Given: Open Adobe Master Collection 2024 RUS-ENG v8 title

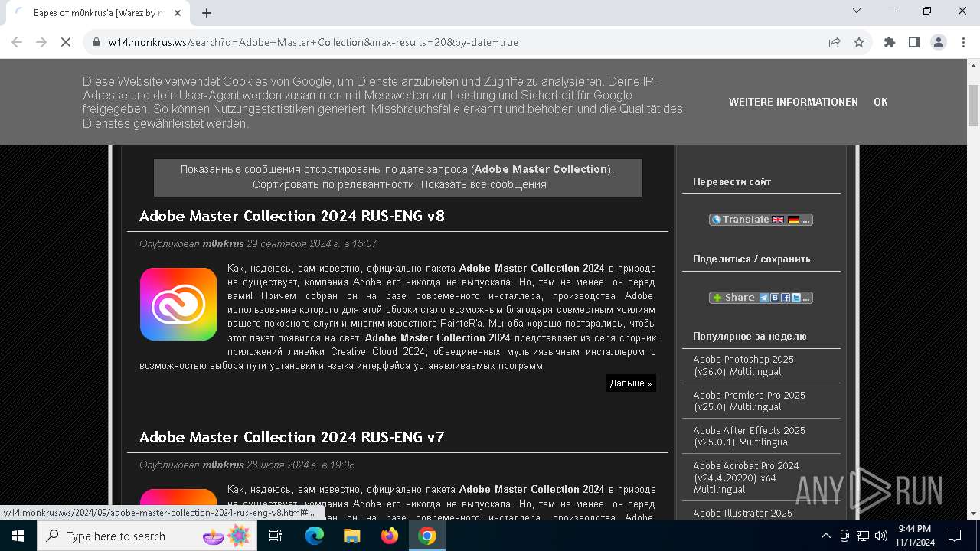Looking at the screenshot, I should tap(292, 216).
